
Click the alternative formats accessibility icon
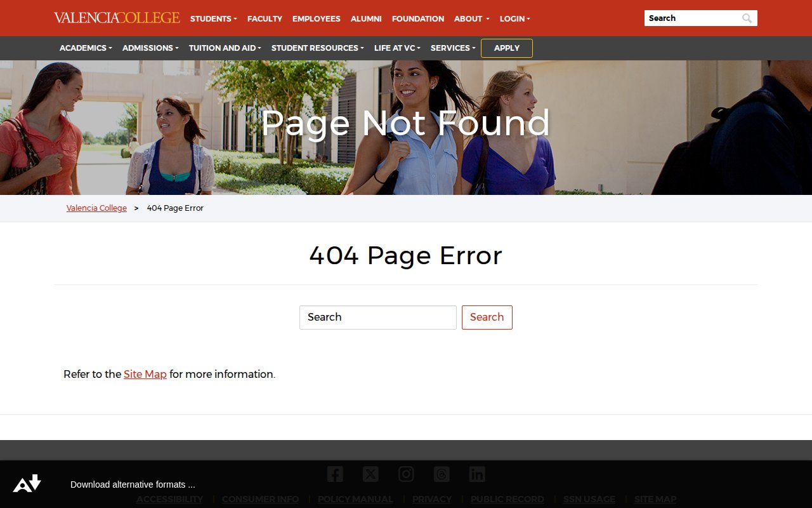pos(27,484)
